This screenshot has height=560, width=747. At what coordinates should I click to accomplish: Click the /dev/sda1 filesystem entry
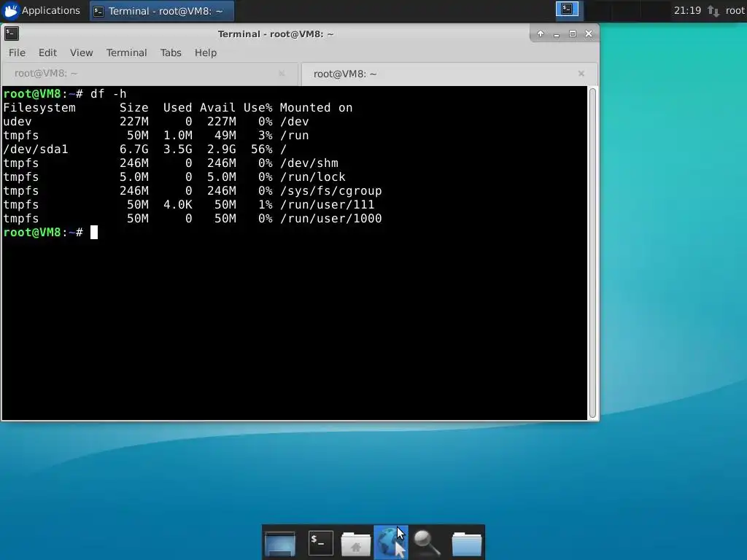36,149
